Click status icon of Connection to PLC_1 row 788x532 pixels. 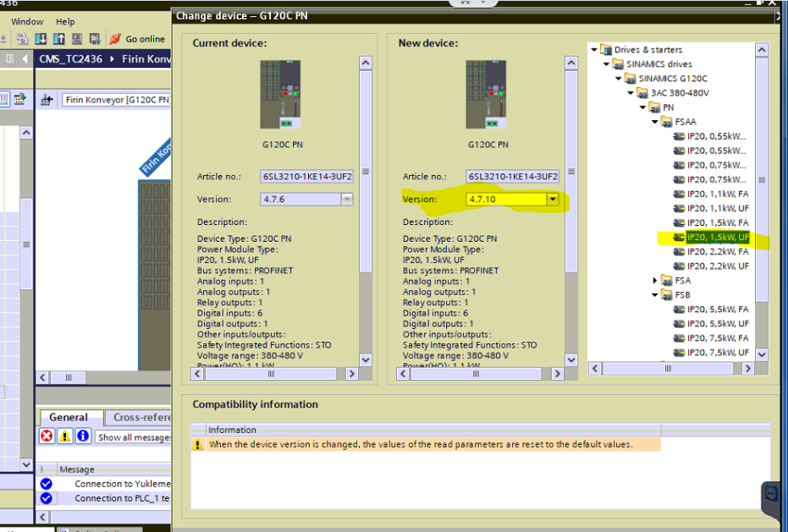(47, 498)
